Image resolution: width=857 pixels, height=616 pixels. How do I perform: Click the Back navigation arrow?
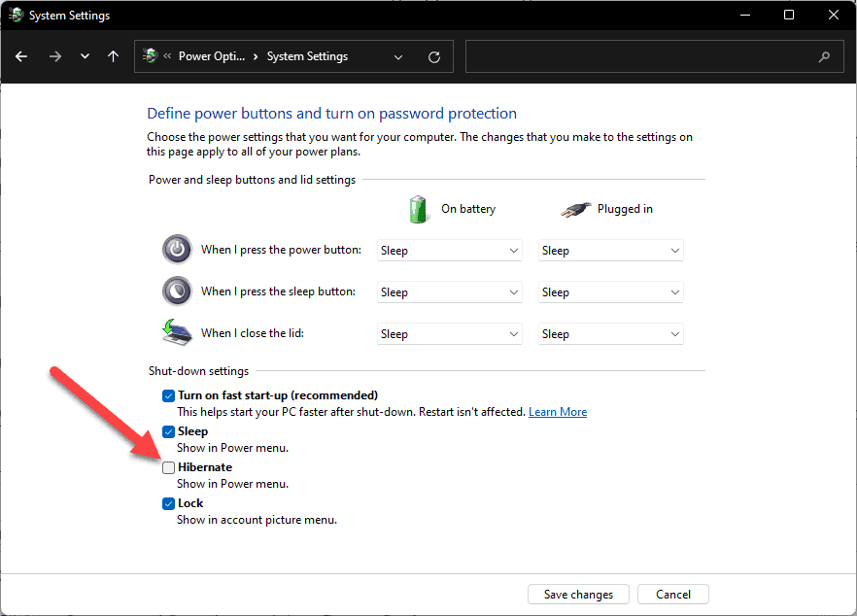[x=21, y=56]
